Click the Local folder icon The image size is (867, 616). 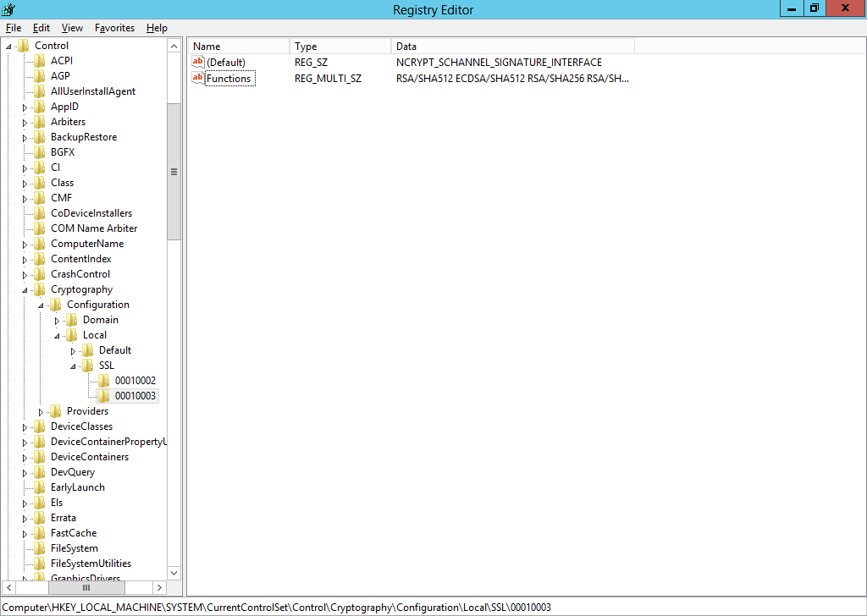pyautogui.click(x=71, y=335)
